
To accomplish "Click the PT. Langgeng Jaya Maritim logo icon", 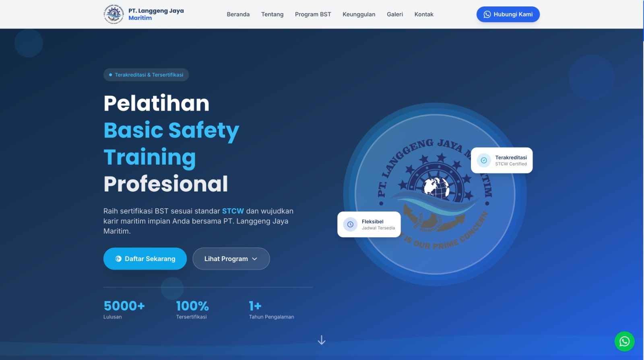I will (x=114, y=14).
